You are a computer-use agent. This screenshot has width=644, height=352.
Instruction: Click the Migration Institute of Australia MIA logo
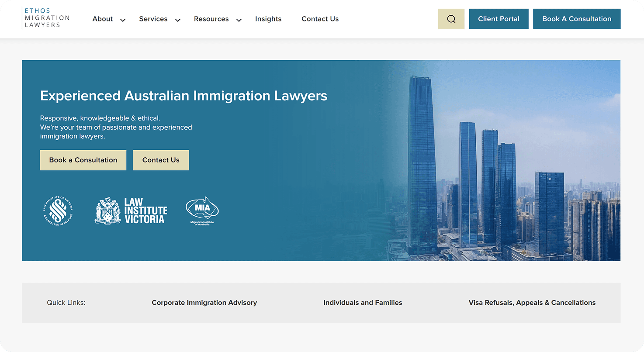[x=202, y=211]
